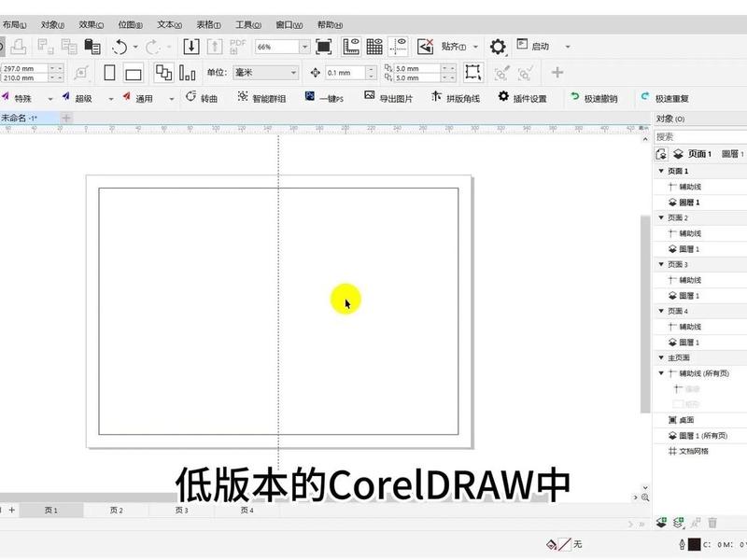Open the 工具 tools menu
The height and width of the screenshot is (560, 747).
[247, 25]
